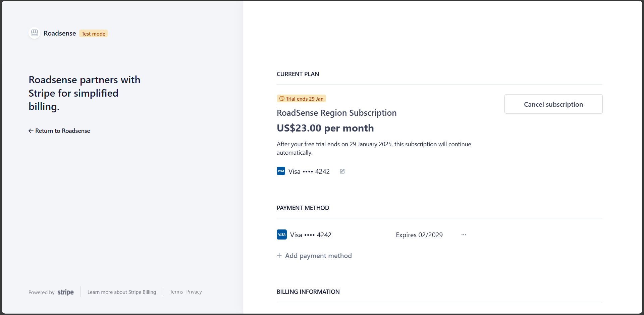Click the clock icon in trial badge

(282, 99)
